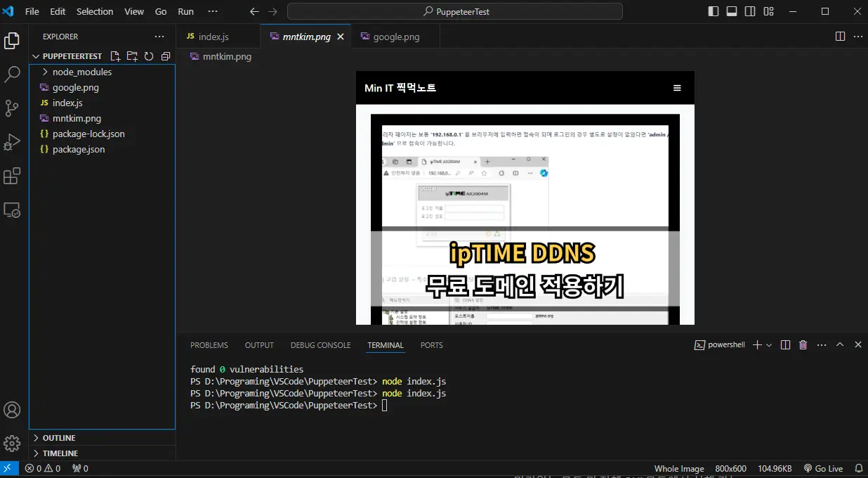The width and height of the screenshot is (868, 478).
Task: Open Run and Debug view
Action: [12, 142]
